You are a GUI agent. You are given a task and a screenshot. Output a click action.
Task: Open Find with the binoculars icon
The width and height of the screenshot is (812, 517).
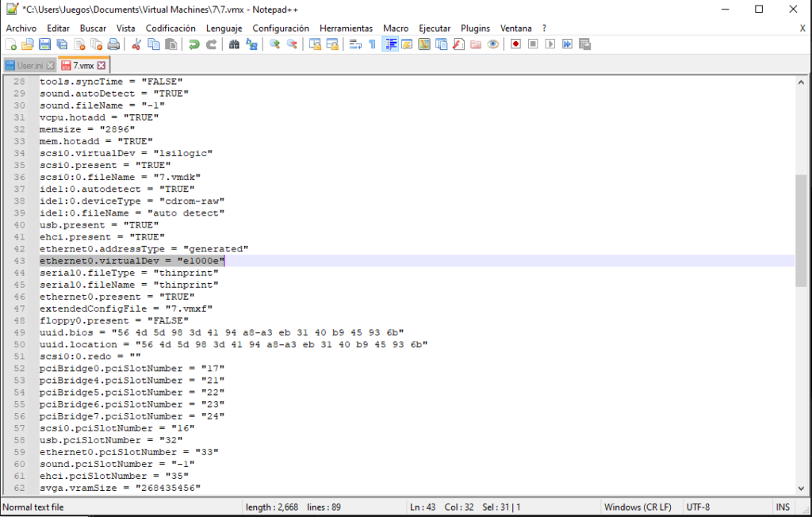[x=234, y=44]
